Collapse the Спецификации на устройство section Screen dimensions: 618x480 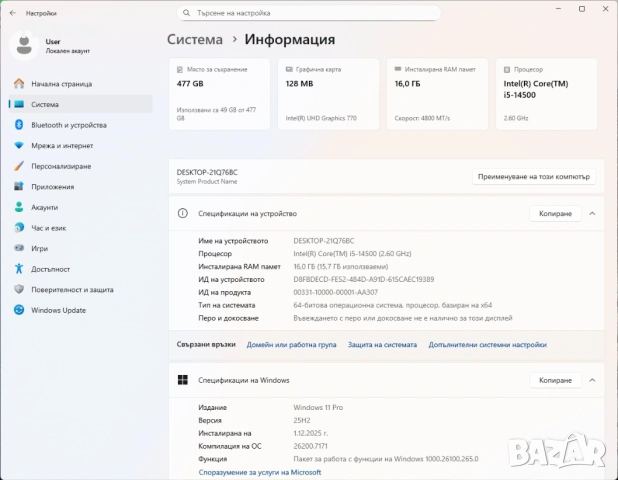click(592, 213)
